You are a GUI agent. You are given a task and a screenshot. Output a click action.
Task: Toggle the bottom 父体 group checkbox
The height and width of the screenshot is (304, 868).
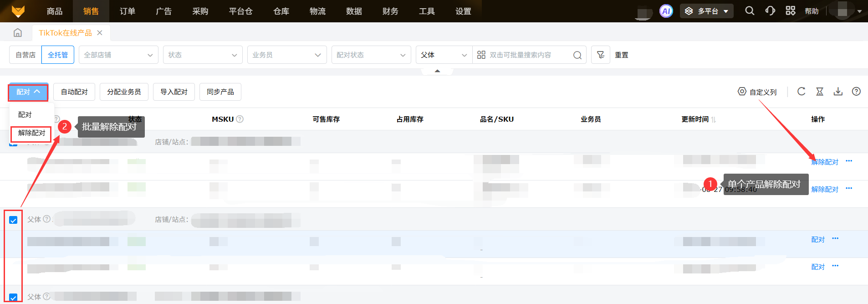point(13,298)
